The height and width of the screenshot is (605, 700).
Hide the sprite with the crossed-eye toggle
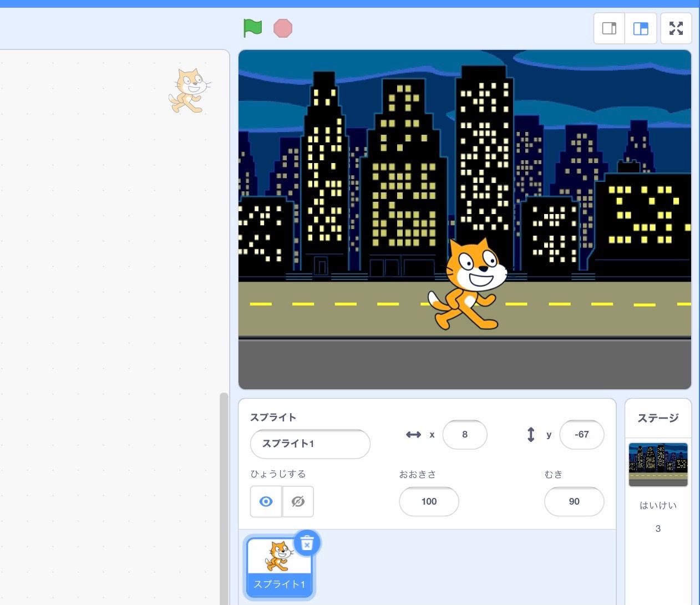298,501
